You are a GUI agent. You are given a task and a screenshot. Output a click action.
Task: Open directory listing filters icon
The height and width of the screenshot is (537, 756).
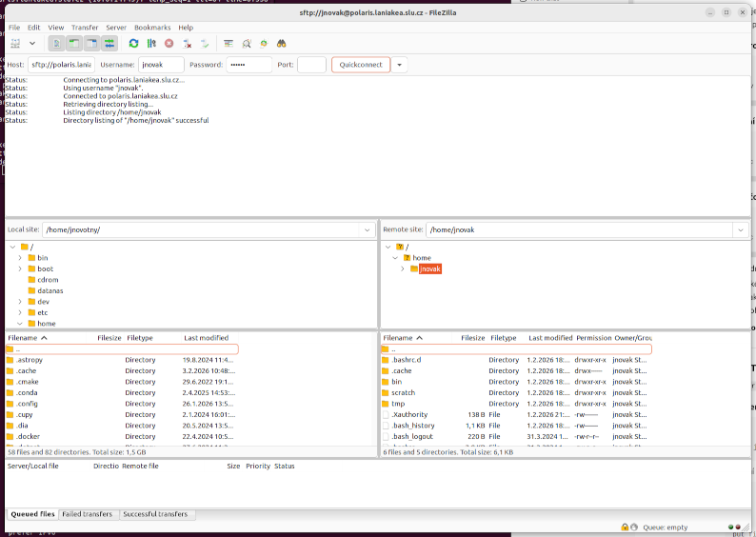tap(229, 44)
